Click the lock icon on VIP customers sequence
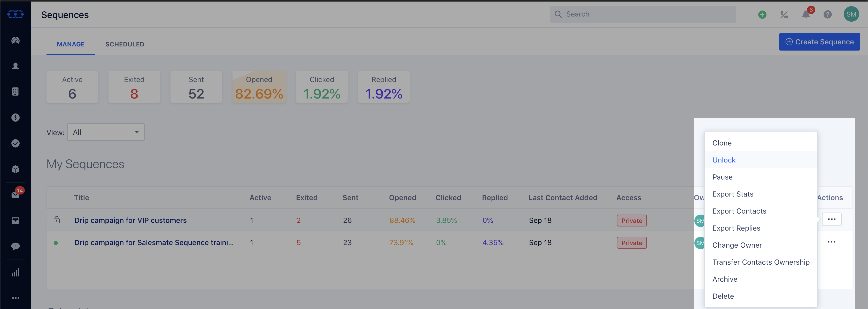This screenshot has height=309, width=868. coord(57,220)
